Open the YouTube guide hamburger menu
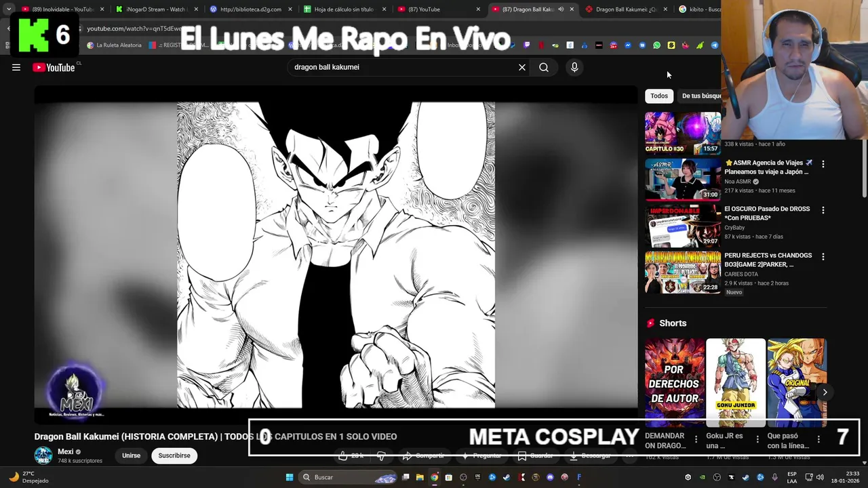This screenshot has width=868, height=488. (16, 67)
